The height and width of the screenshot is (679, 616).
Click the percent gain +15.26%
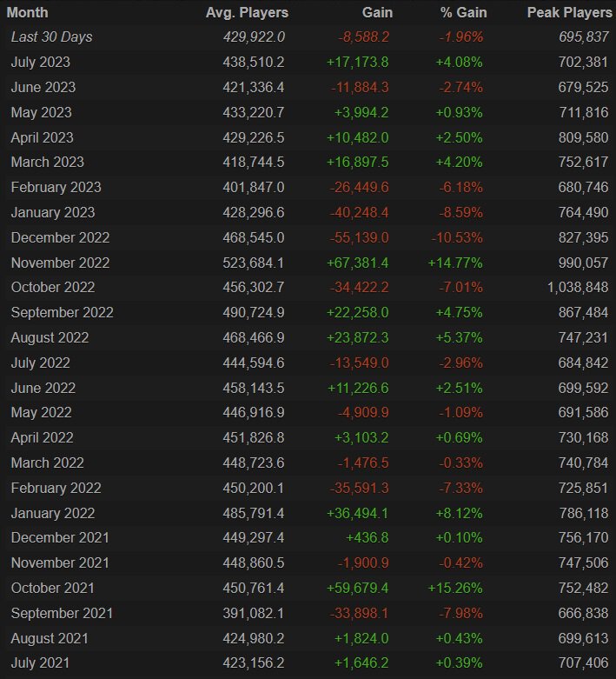(x=455, y=588)
